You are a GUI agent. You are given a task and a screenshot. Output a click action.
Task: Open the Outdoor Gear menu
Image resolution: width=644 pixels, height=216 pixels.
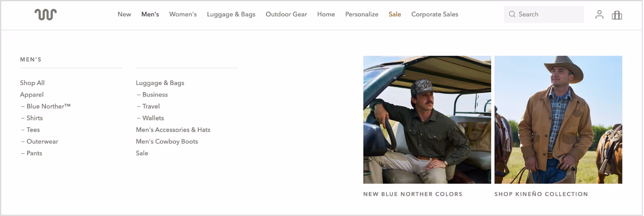286,14
